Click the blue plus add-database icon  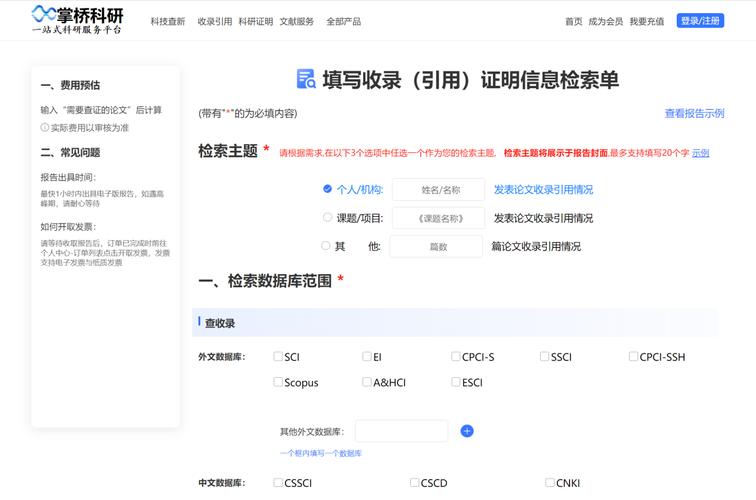(x=467, y=431)
